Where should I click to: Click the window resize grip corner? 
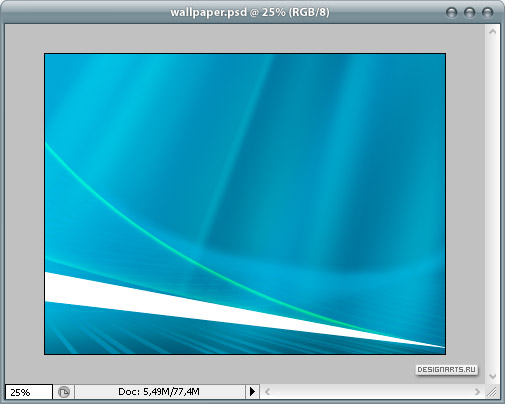click(x=492, y=392)
